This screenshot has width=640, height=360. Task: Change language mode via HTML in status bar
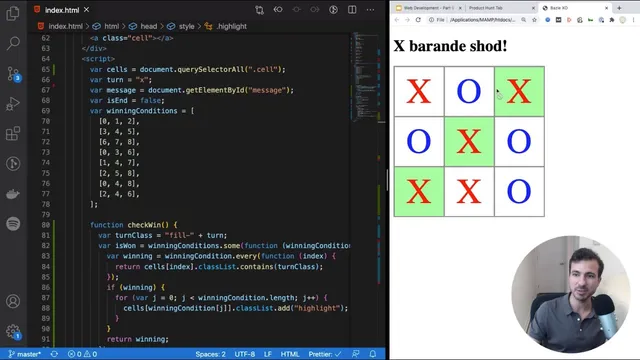[290, 354]
